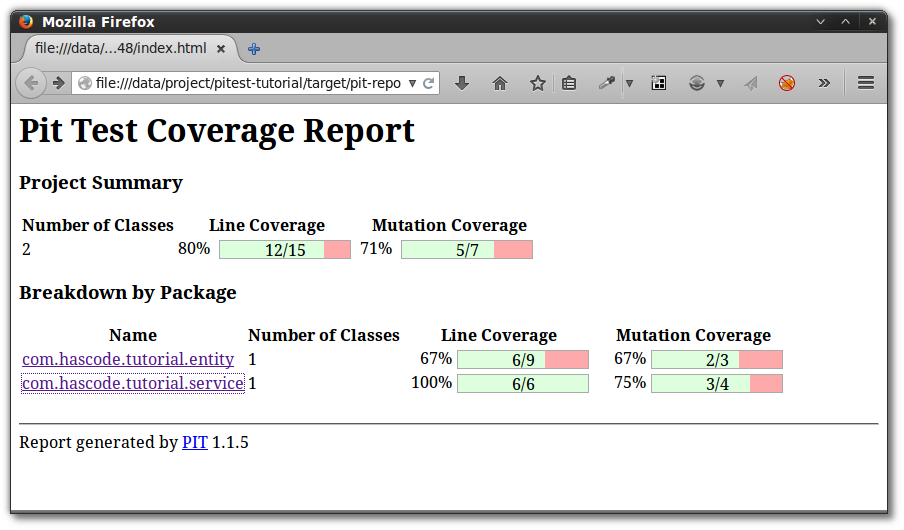Click the 3/4 mutation coverage bar
This screenshot has height=530, width=904.
[x=717, y=384]
